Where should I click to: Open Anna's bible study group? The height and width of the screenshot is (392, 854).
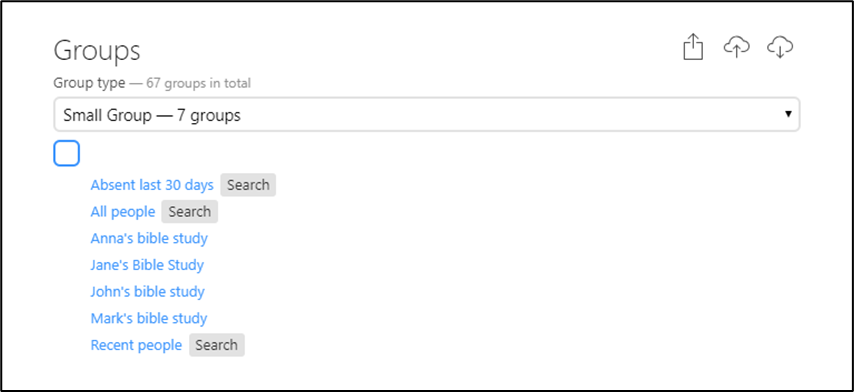tap(149, 238)
